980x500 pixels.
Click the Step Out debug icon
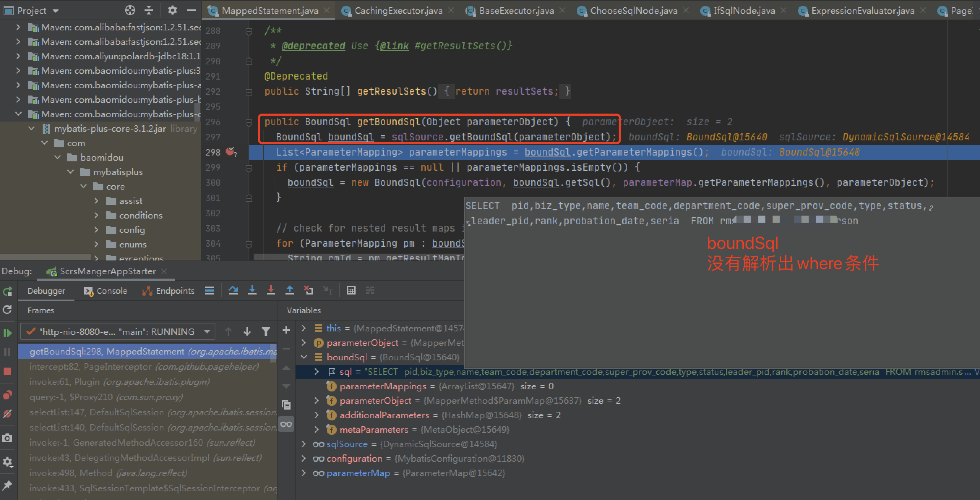pyautogui.click(x=290, y=291)
